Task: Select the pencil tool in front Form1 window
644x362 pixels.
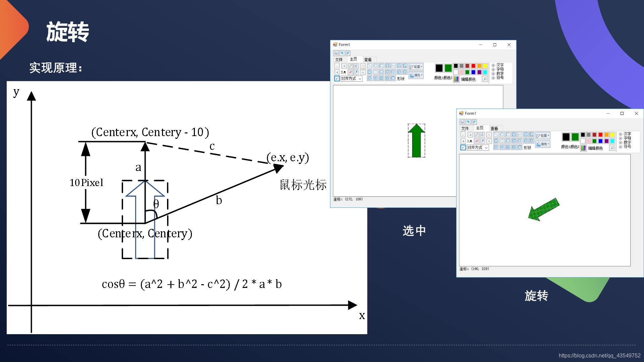Action: click(x=477, y=135)
